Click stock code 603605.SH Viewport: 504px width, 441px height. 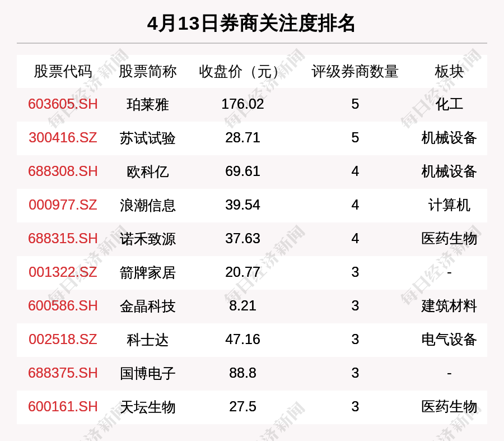tap(63, 104)
